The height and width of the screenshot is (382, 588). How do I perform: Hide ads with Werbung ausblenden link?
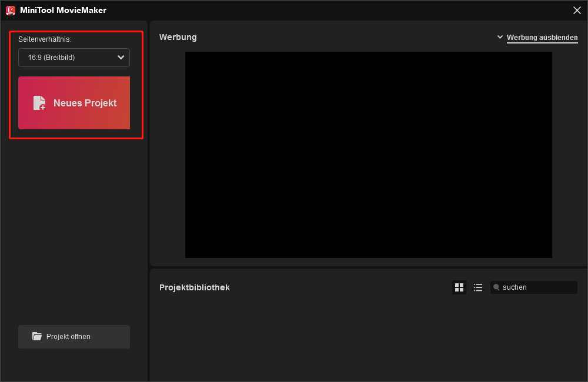tap(542, 38)
